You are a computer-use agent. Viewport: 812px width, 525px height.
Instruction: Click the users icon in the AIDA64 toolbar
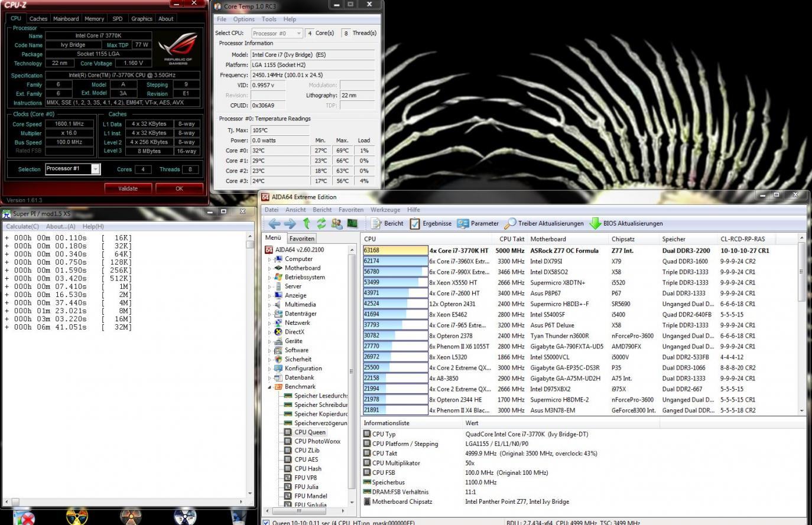pos(337,223)
